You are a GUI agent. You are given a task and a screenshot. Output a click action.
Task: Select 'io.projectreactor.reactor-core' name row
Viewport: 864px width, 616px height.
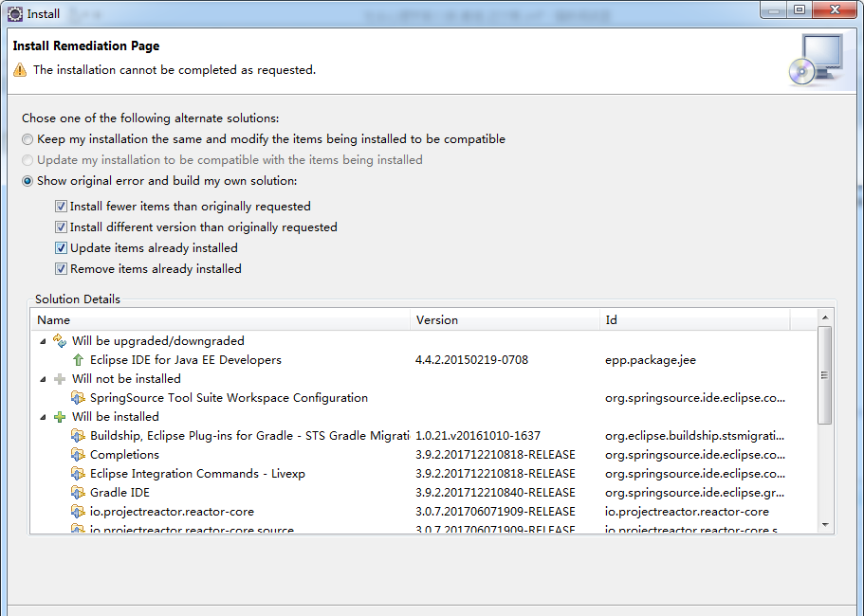[172, 512]
